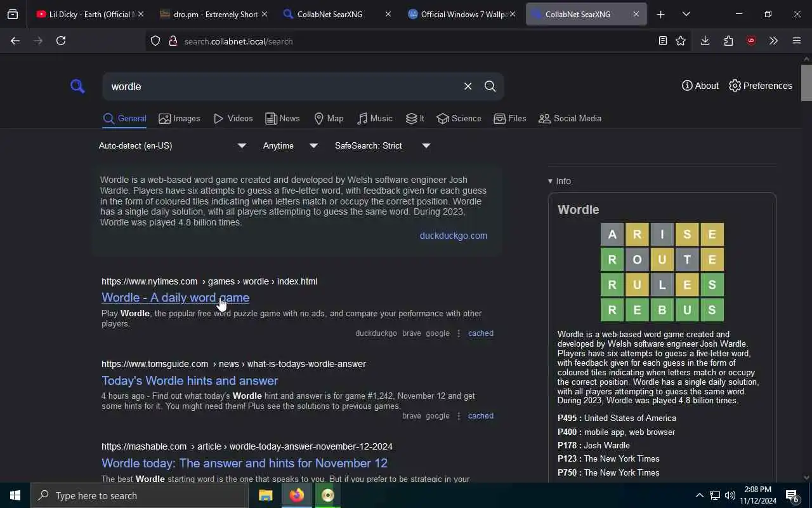Show more toolbar tools chevron

(x=773, y=41)
